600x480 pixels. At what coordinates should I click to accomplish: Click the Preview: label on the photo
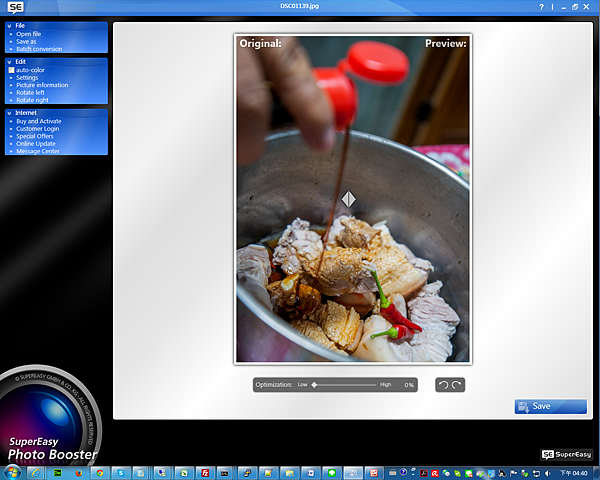pos(446,44)
